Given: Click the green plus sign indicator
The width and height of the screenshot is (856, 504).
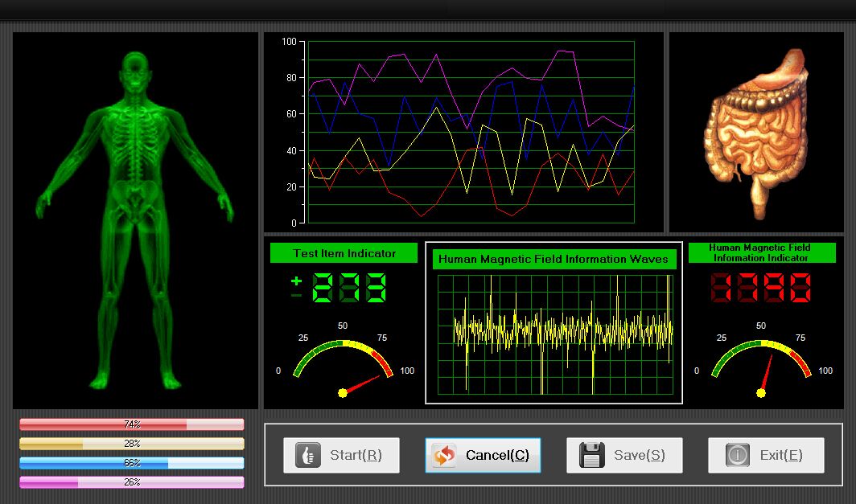Looking at the screenshot, I should [296, 281].
